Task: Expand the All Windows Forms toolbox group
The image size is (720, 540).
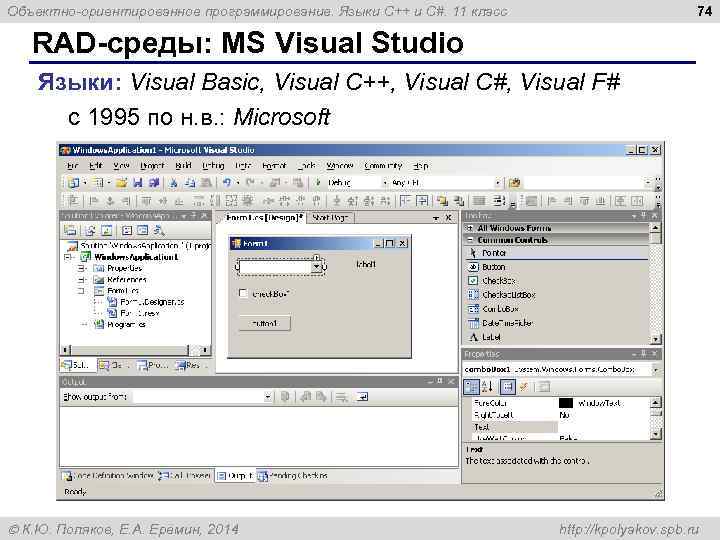Action: pos(470,228)
